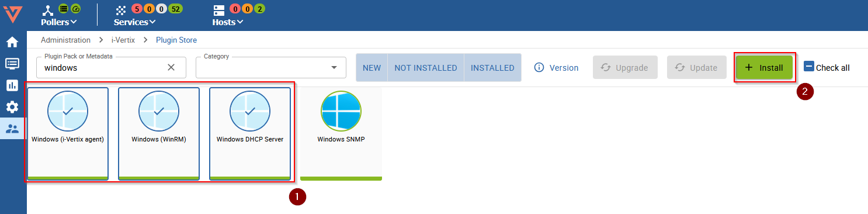Open the Plugin Store breadcrumb
868x214 pixels.
(176, 40)
